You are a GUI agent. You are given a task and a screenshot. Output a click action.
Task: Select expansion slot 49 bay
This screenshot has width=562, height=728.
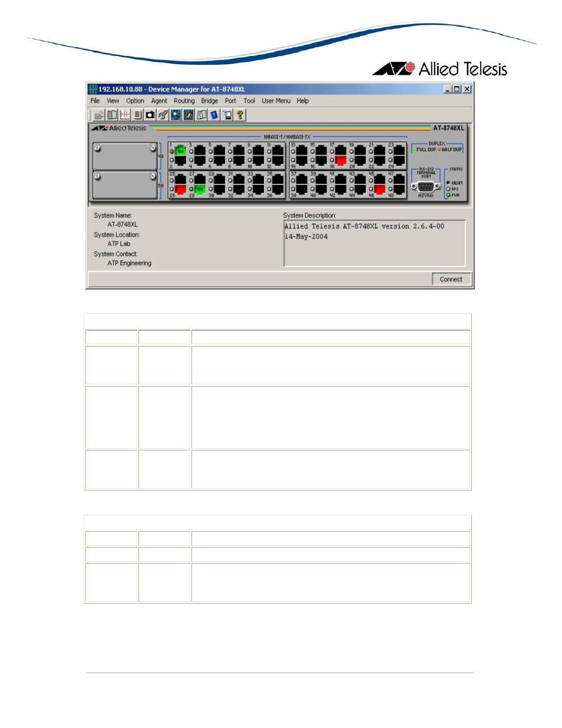(x=125, y=157)
